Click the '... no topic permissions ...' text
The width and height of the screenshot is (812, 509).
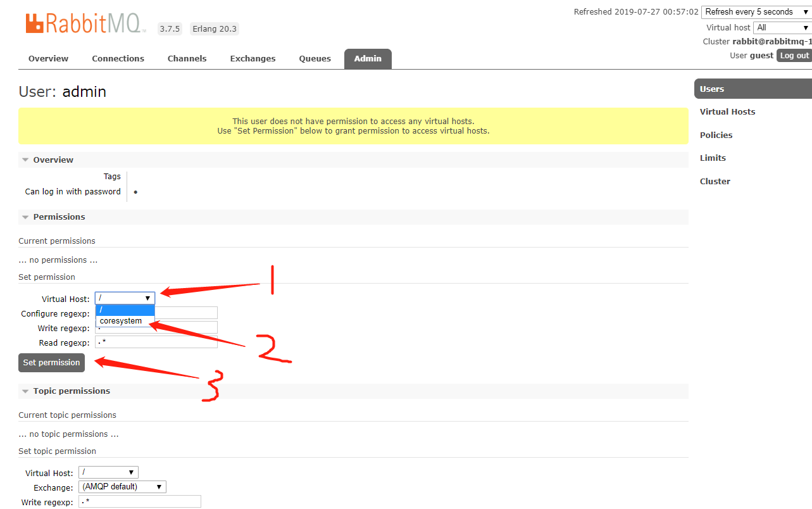point(68,434)
